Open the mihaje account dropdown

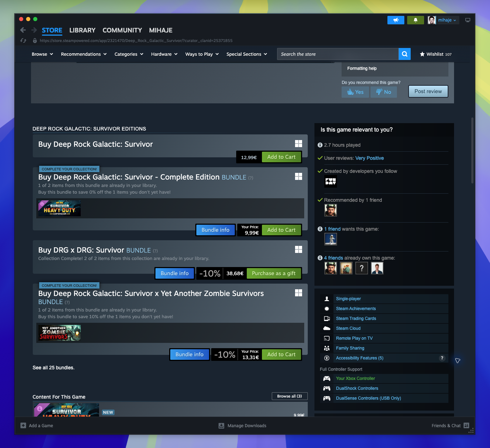[443, 20]
